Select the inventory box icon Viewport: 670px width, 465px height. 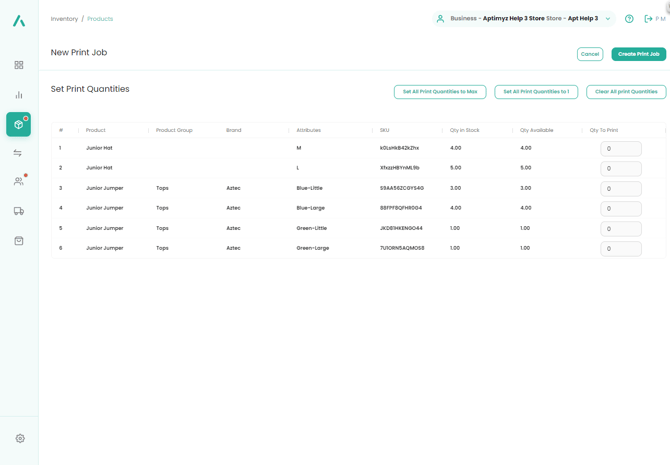[18, 124]
